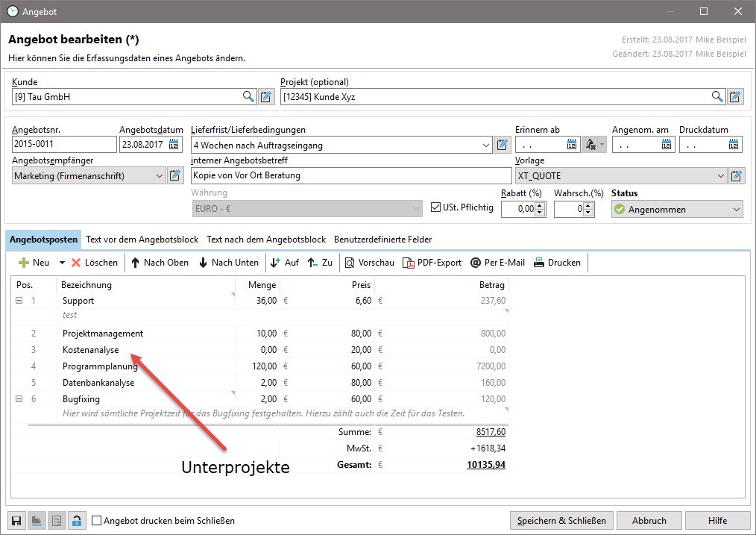Enable Angebot drucken beim Schließen checkbox
756x535 pixels.
(x=97, y=521)
